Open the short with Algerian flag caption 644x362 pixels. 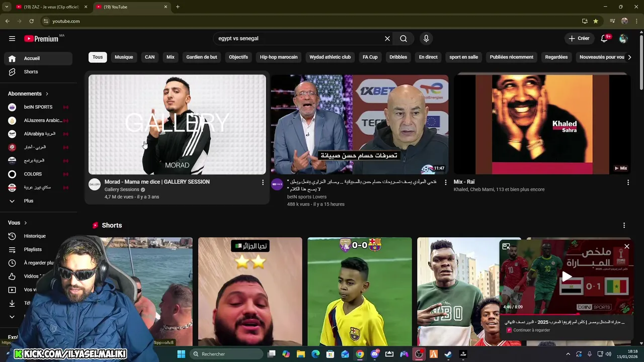pyautogui.click(x=250, y=292)
